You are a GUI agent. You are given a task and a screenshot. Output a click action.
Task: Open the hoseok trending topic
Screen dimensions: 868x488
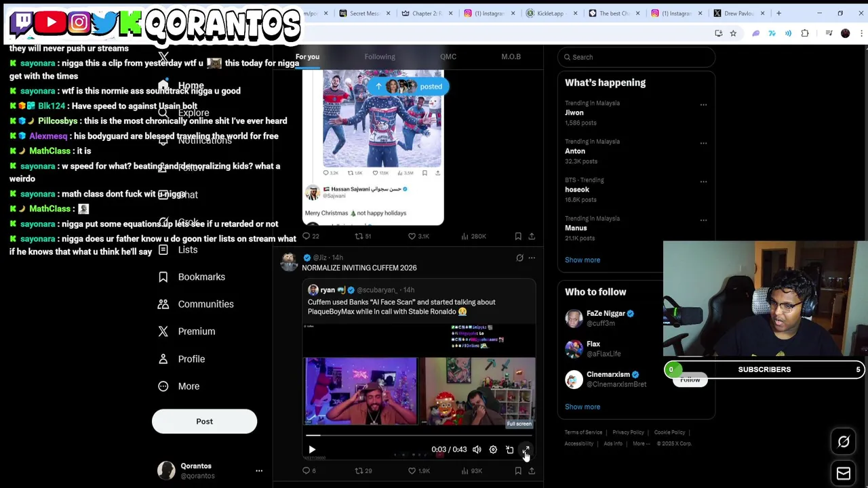(577, 190)
